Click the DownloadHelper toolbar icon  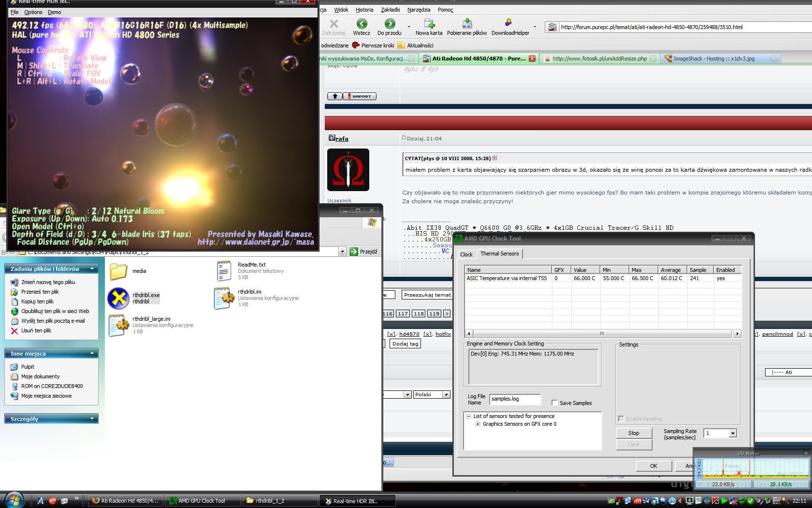(x=508, y=23)
